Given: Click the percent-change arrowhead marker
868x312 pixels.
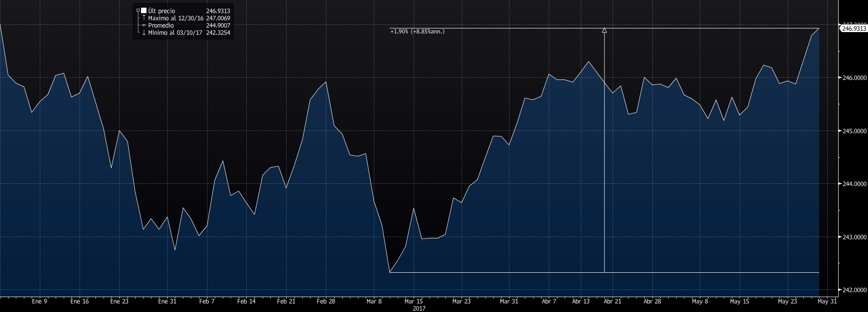Looking at the screenshot, I should point(604,31).
